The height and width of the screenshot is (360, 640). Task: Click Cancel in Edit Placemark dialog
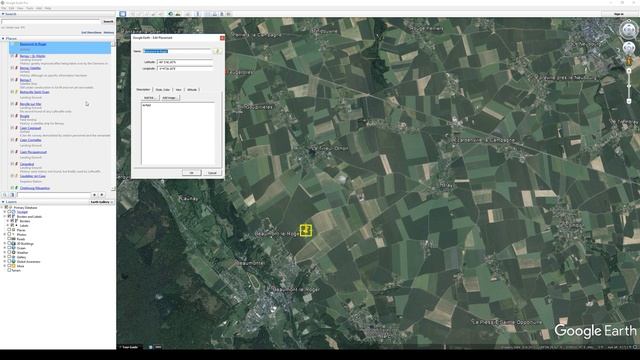coord(212,173)
